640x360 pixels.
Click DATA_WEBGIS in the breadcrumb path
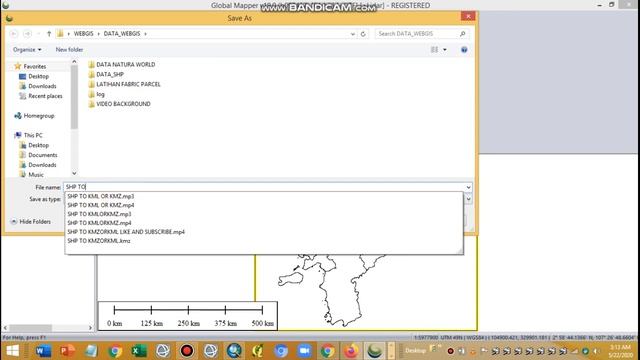click(122, 33)
